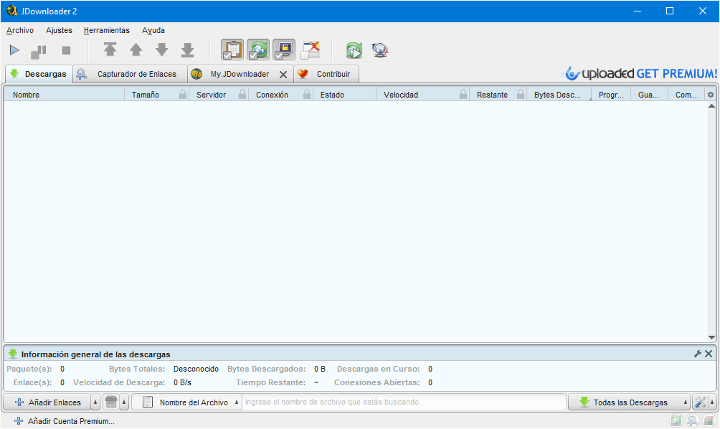Select the 0 B/s download speed value
The height and width of the screenshot is (429, 720).
pos(182,382)
